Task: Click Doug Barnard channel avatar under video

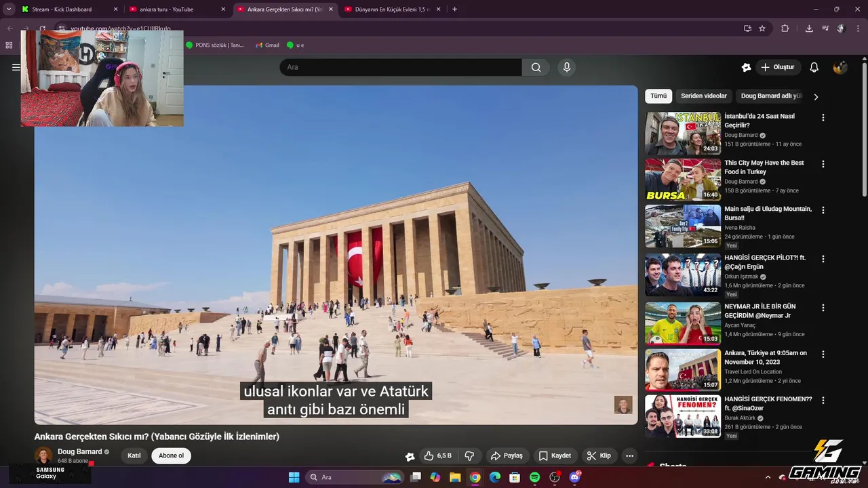Action: click(43, 455)
